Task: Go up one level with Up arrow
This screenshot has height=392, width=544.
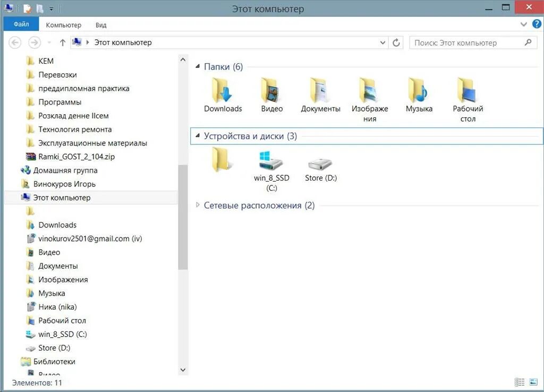Action: point(63,42)
